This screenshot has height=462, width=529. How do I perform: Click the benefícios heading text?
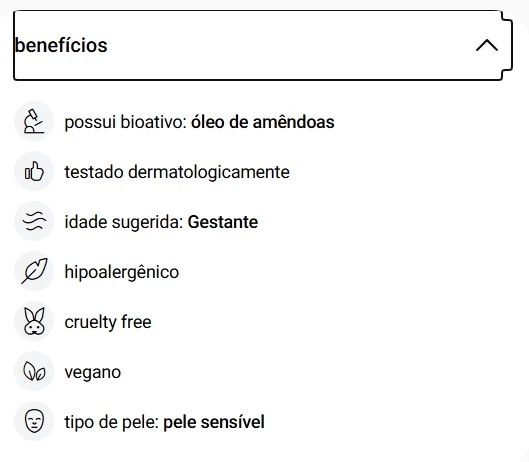[61, 45]
